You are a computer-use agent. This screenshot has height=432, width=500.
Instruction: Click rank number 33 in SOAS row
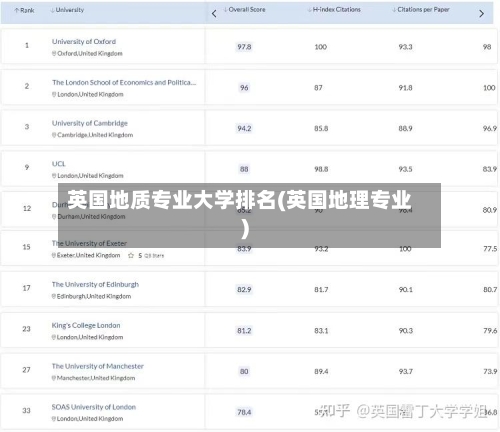pyautogui.click(x=26, y=411)
